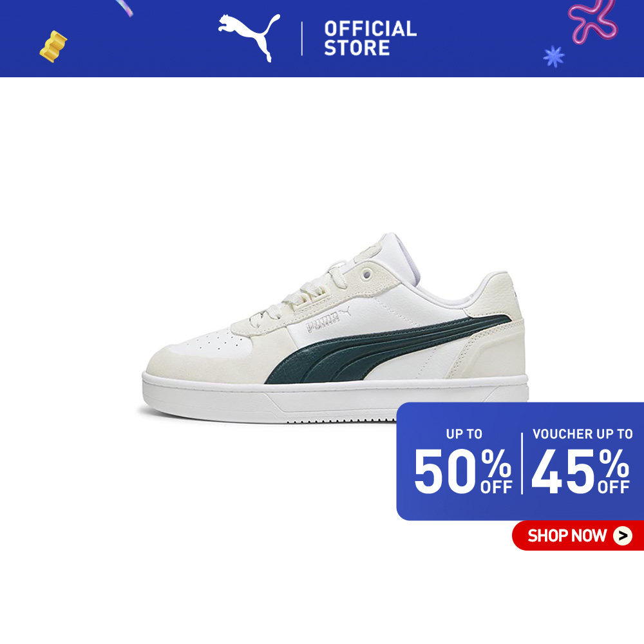Click the small blue star burst

pyautogui.click(x=554, y=56)
